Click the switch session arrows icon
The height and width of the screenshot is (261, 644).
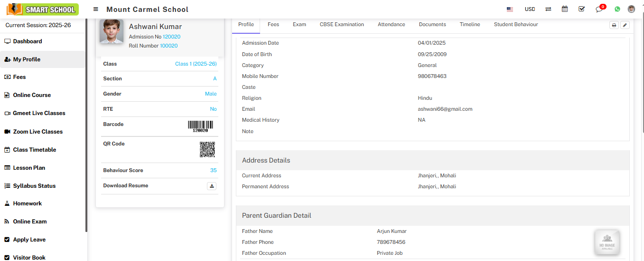[548, 10]
